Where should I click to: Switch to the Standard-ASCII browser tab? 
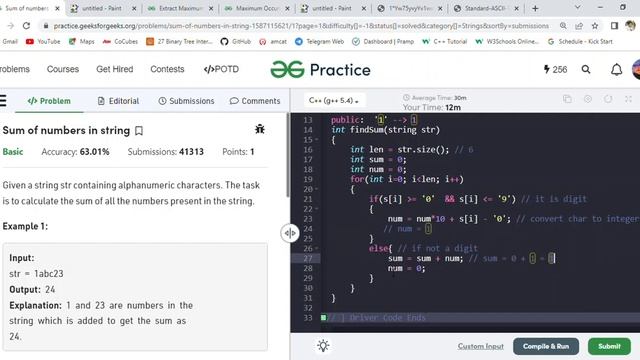[x=486, y=8]
